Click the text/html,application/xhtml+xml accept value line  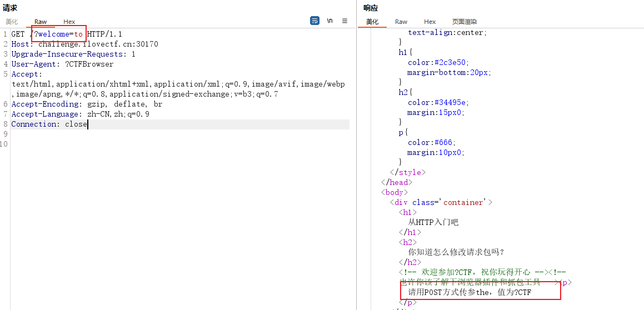pyautogui.click(x=178, y=84)
